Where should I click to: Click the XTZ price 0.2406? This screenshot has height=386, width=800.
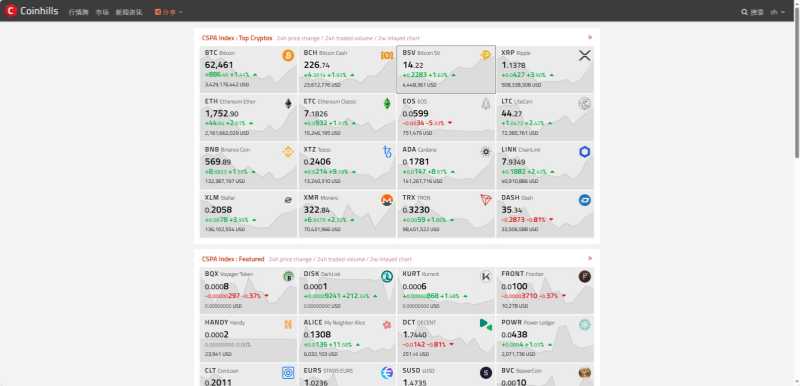point(317,162)
